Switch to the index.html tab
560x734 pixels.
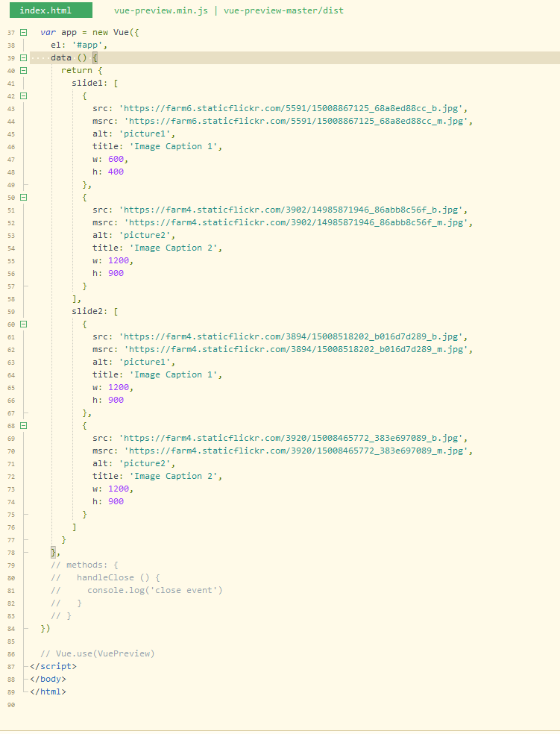(51, 10)
